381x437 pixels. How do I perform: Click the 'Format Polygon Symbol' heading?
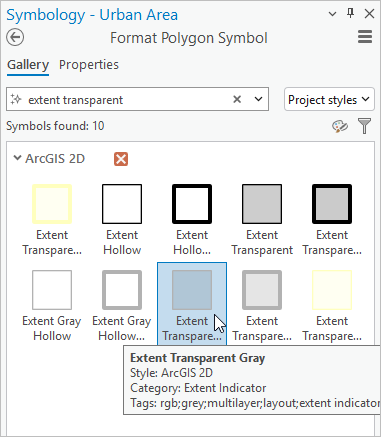(189, 38)
